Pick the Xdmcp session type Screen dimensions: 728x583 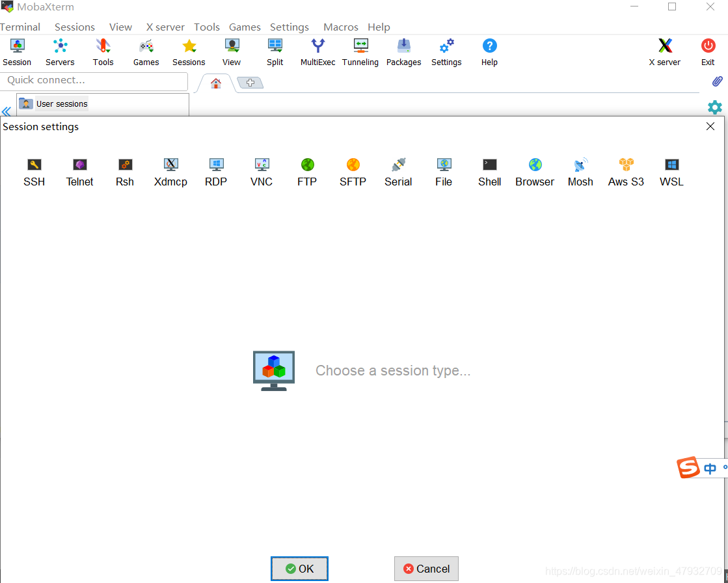[171, 172]
